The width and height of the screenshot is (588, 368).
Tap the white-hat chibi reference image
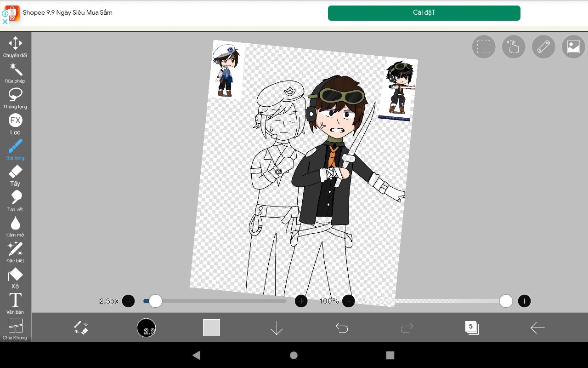227,70
